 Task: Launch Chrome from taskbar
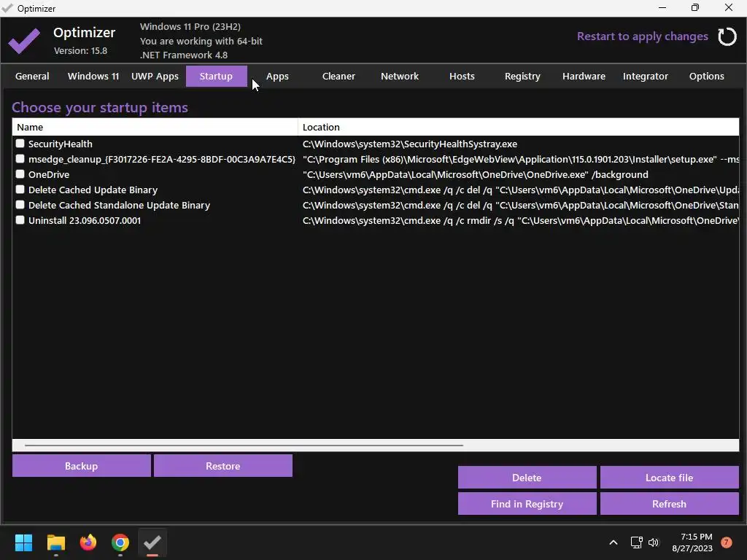(x=120, y=542)
